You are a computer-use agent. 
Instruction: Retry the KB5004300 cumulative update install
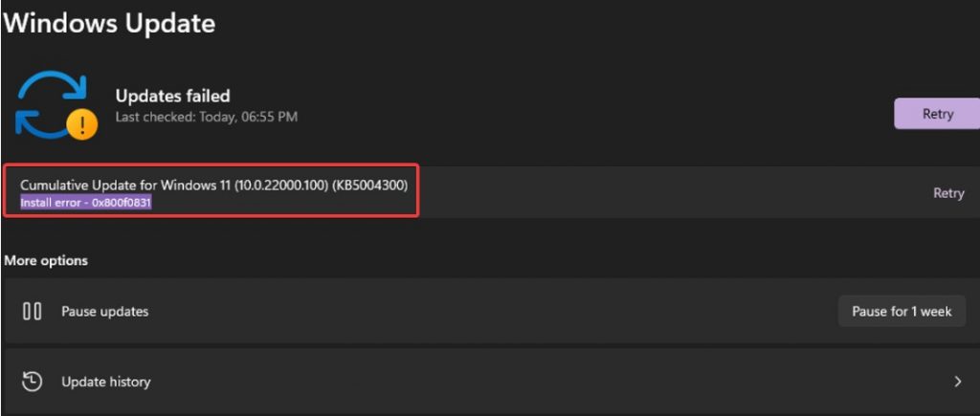pyautogui.click(x=948, y=193)
